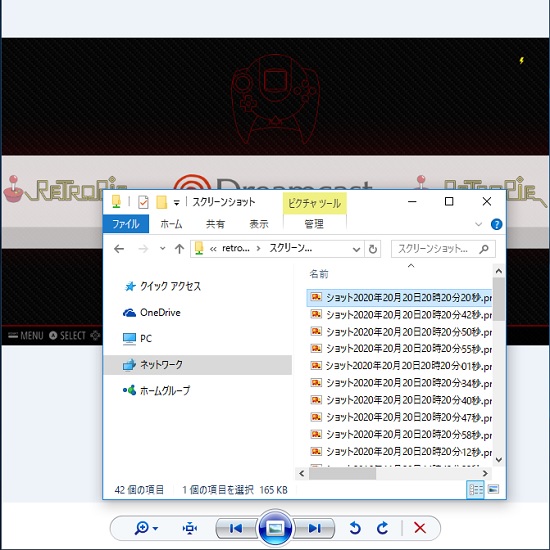This screenshot has width=550, height=550.
Task: Select the screenshot file ending 20分58秒
Action: pyautogui.click(x=400, y=435)
